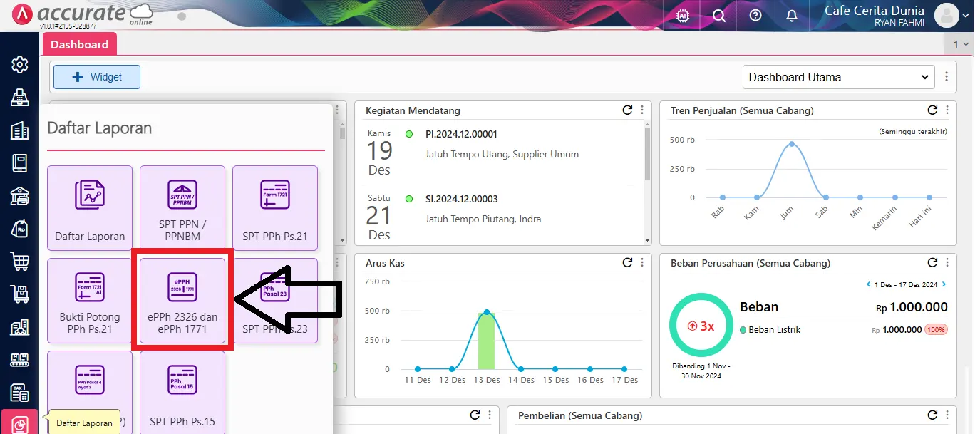Refresh the Arus Kas widget
The height and width of the screenshot is (434, 980).
click(x=627, y=263)
